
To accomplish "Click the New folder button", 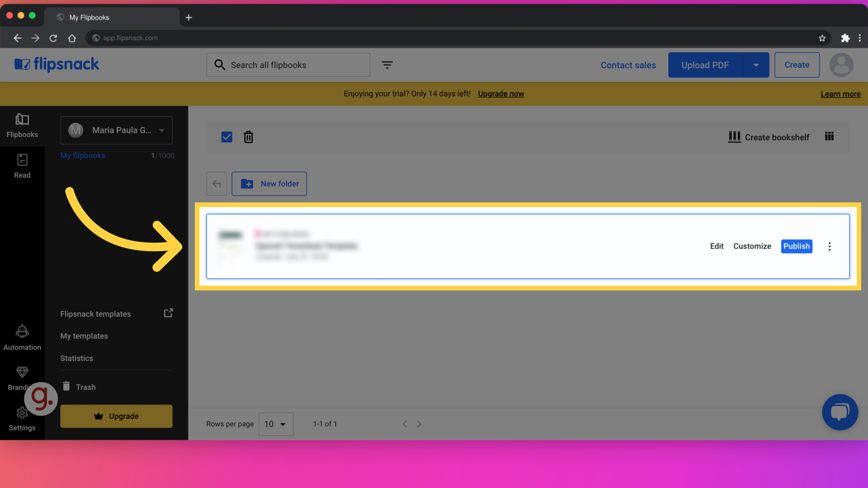I will 269,183.
